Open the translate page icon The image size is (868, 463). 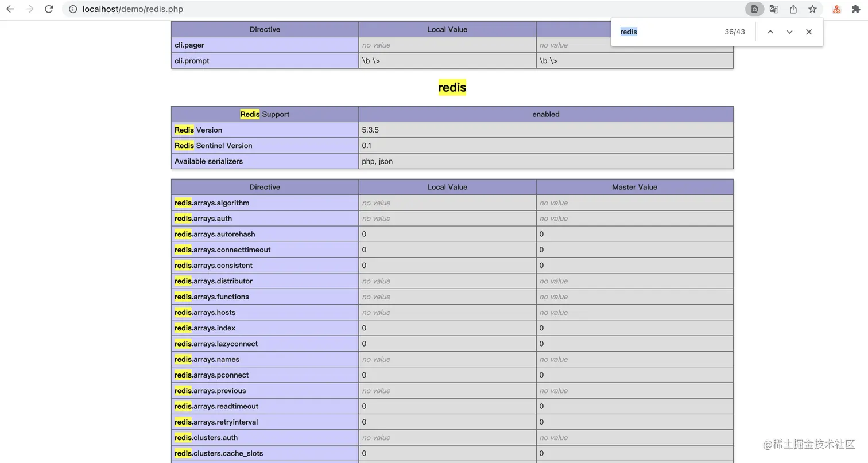click(774, 9)
